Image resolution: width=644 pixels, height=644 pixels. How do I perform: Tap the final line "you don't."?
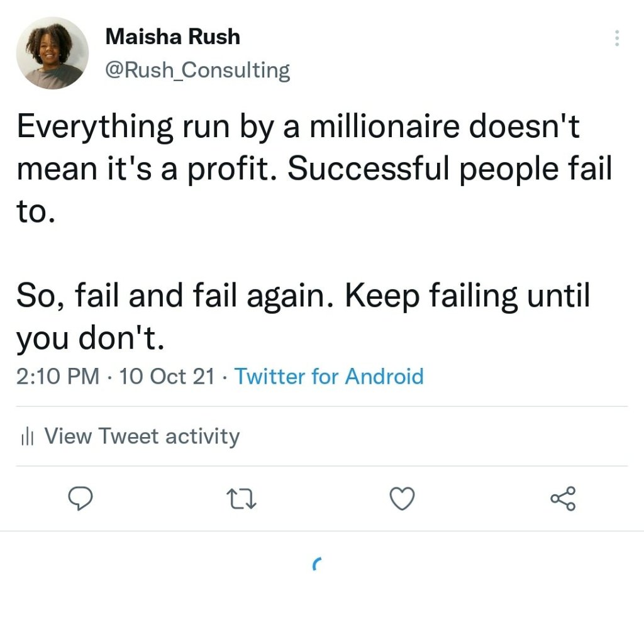[90, 339]
